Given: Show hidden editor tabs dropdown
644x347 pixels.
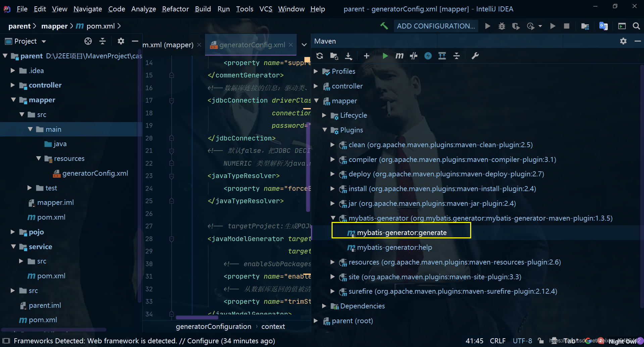Looking at the screenshot, I should coord(304,45).
